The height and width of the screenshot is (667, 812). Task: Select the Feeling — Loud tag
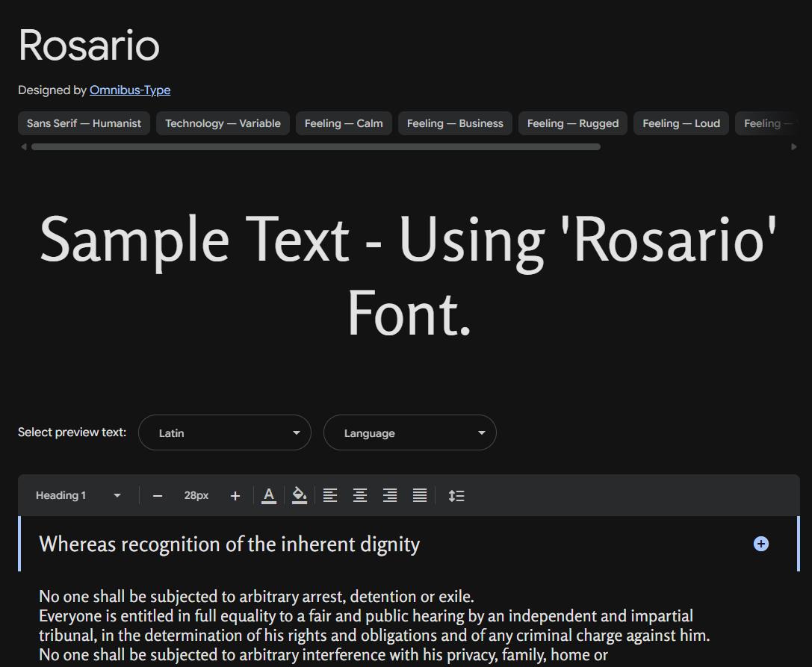click(681, 123)
